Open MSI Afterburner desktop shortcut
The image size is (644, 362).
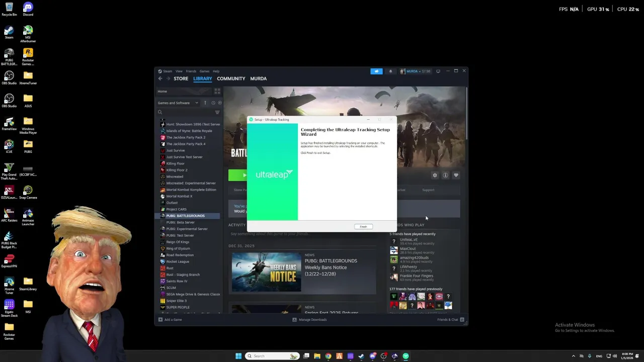(x=28, y=34)
